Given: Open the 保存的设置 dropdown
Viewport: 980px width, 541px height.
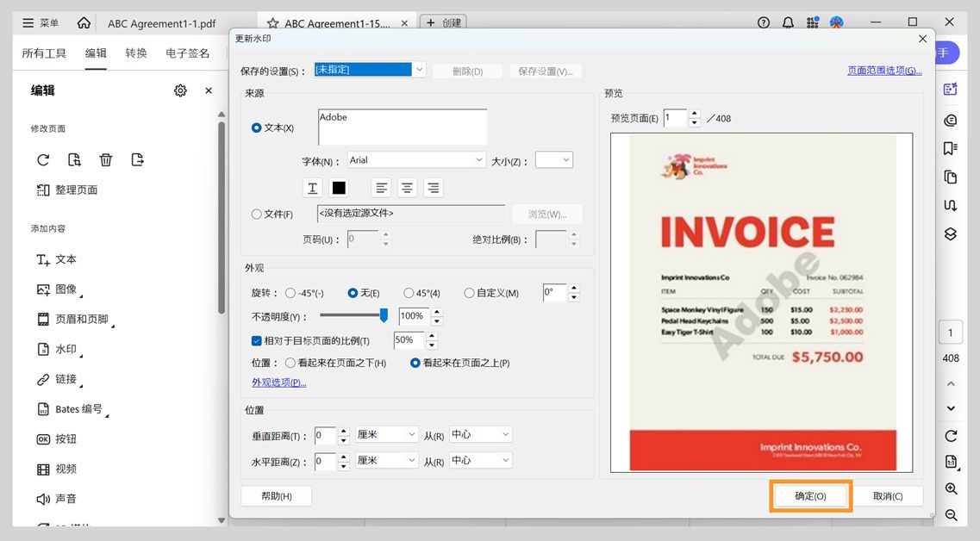Looking at the screenshot, I should coord(419,68).
